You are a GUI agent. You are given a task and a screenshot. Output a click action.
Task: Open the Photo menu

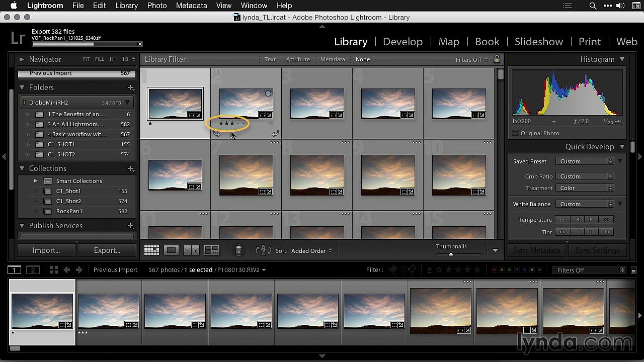pyautogui.click(x=157, y=6)
